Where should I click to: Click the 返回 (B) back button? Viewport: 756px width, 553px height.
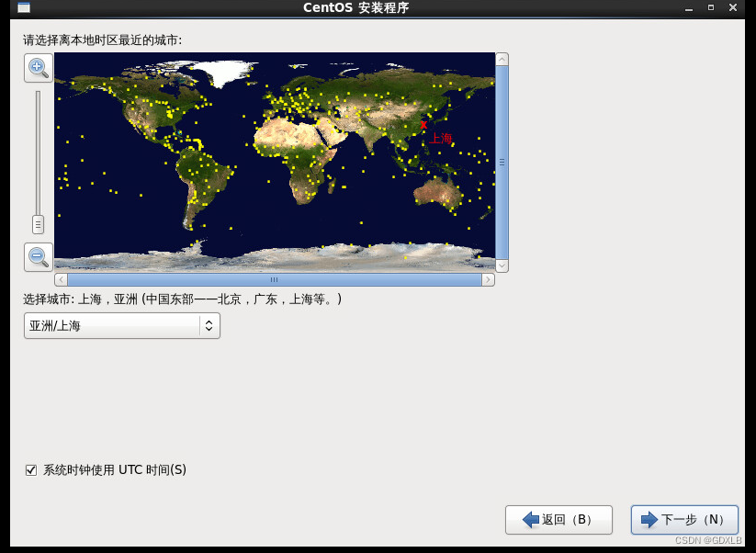point(559,520)
